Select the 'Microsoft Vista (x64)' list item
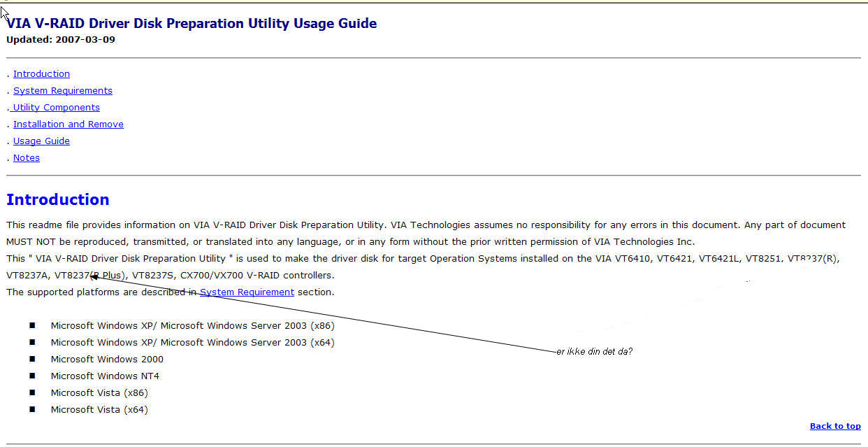The width and height of the screenshot is (868, 447). click(99, 410)
